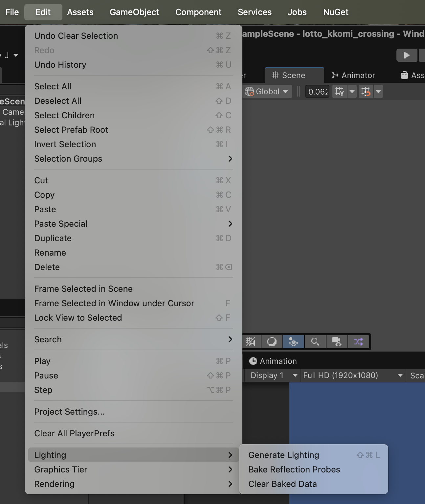
Task: Choose Play from Edit menu
Action: (133, 361)
